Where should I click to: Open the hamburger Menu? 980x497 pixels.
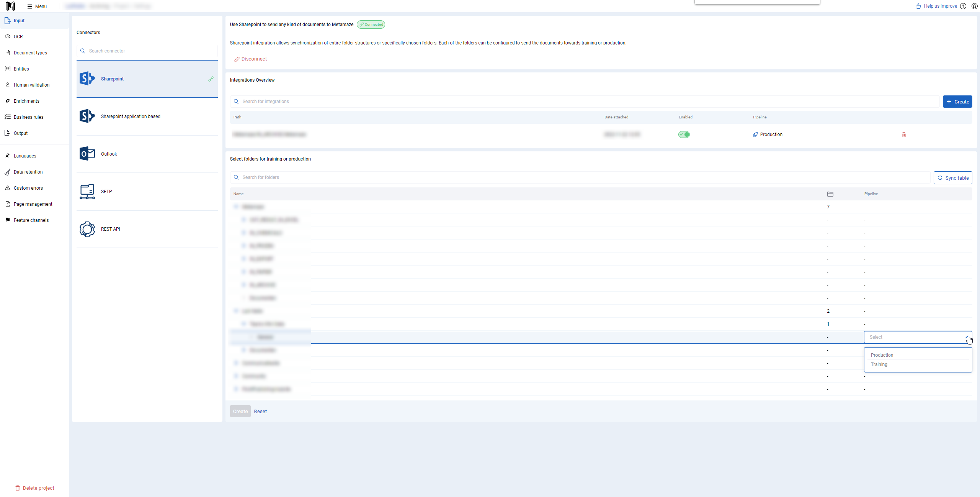click(x=37, y=7)
